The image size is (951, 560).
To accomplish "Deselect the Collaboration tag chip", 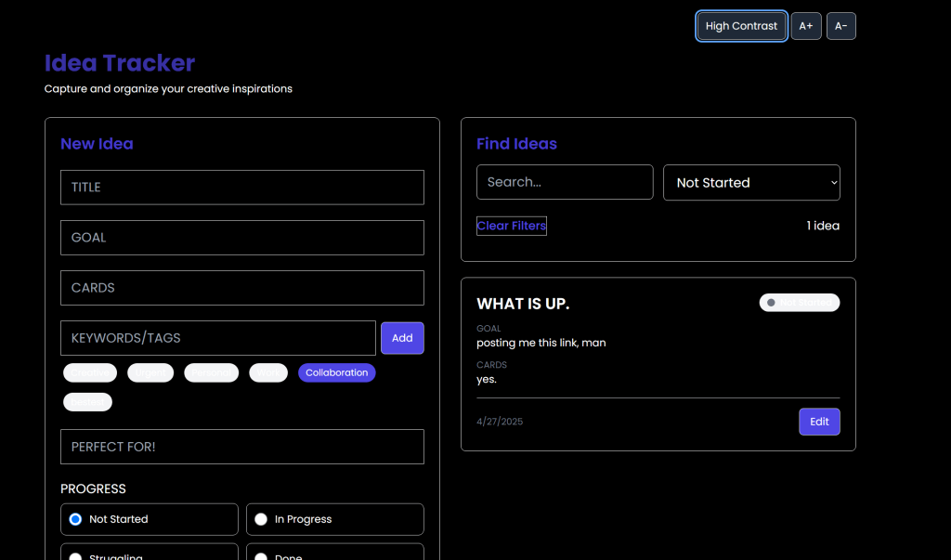I will pos(336,372).
